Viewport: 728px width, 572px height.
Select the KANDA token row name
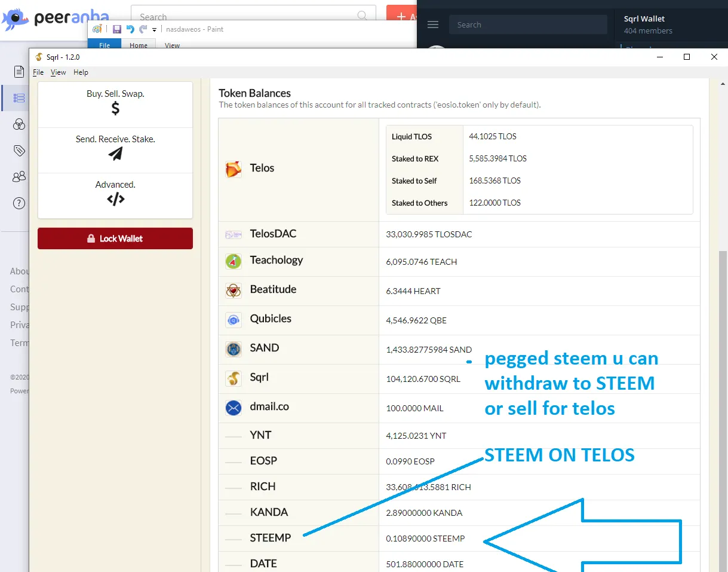[269, 512]
